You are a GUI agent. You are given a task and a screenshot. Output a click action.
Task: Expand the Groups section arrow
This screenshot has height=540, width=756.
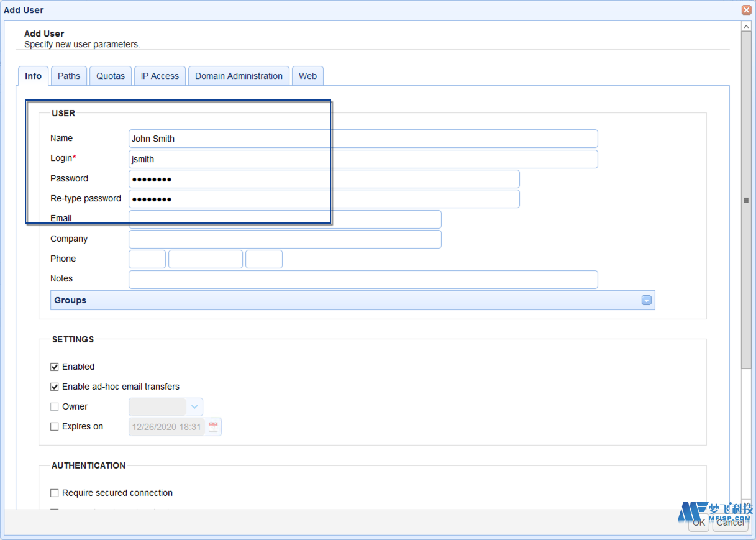click(647, 300)
